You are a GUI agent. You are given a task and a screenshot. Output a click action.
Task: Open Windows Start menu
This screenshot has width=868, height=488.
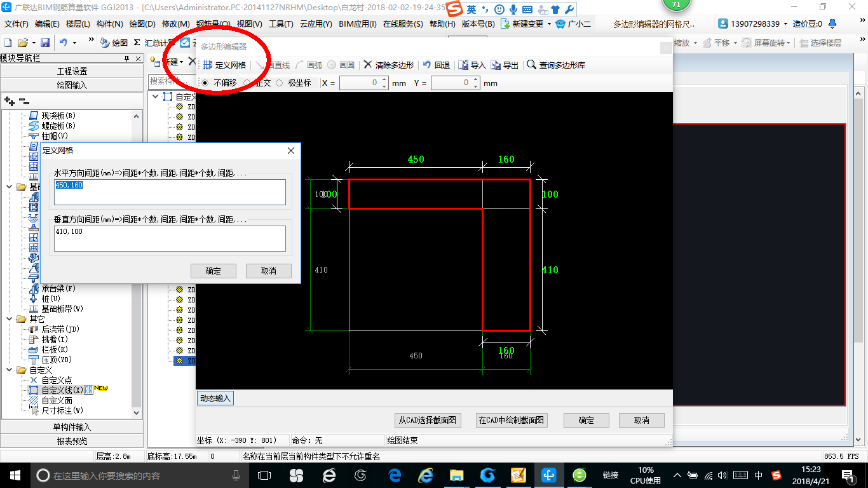click(15, 475)
